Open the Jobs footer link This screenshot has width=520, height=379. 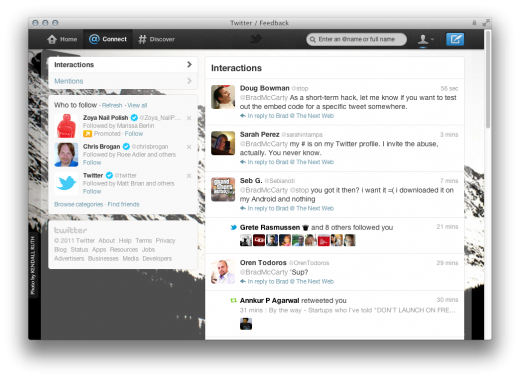click(x=148, y=250)
